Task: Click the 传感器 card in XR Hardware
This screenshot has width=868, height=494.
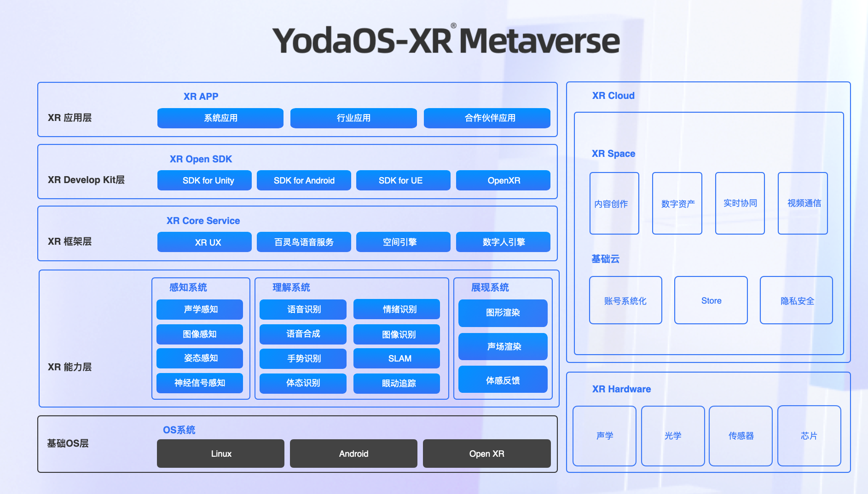Action: tap(740, 436)
